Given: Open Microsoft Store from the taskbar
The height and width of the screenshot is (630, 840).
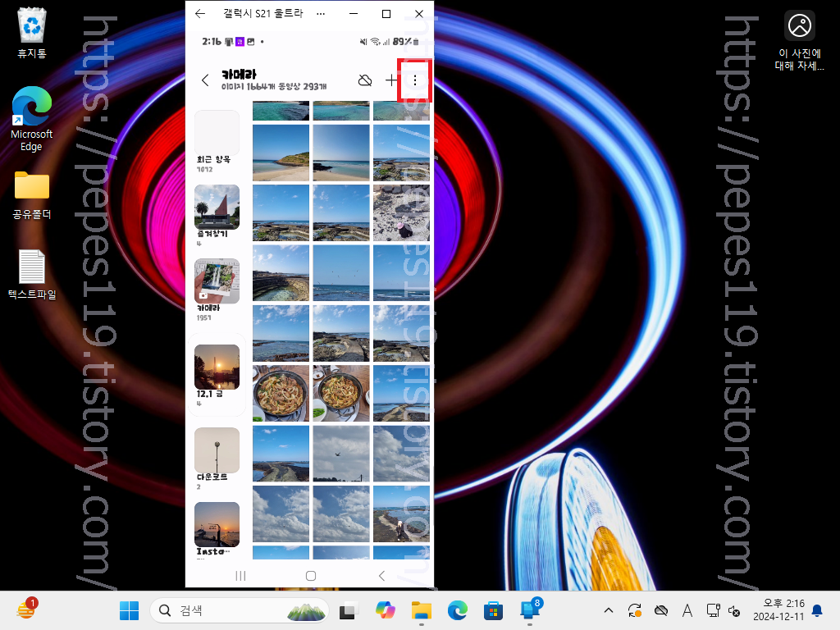Looking at the screenshot, I should [493, 610].
